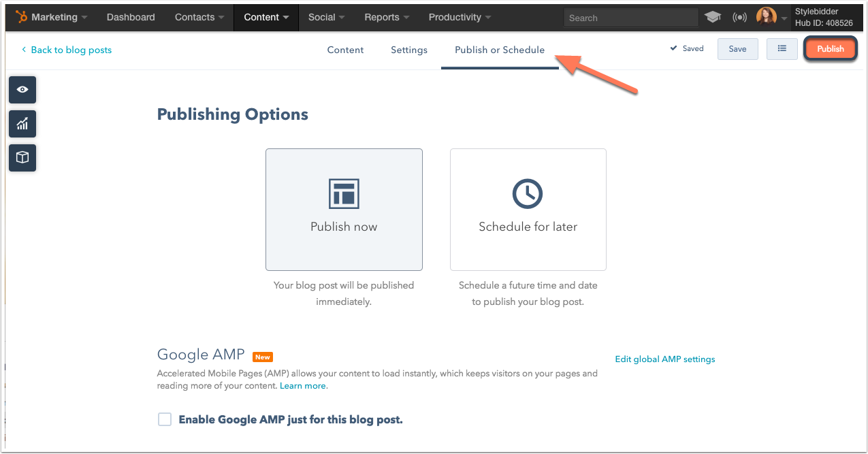
Task: Open the cube modules icon in sidebar
Action: pyautogui.click(x=22, y=157)
